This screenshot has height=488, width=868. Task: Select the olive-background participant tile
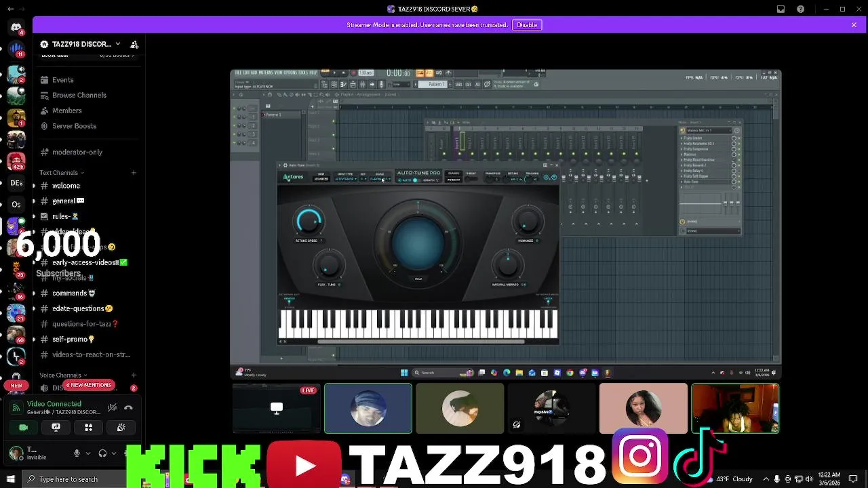[x=460, y=408]
